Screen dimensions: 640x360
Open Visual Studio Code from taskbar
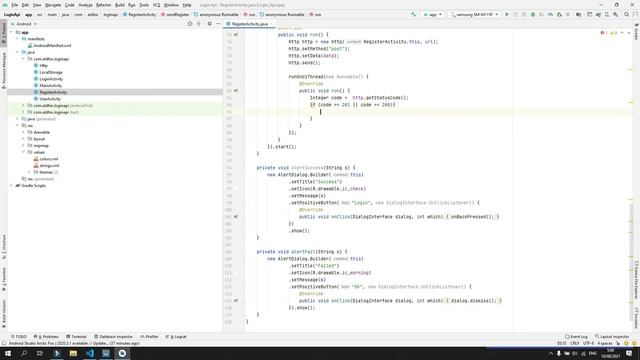pos(90,353)
